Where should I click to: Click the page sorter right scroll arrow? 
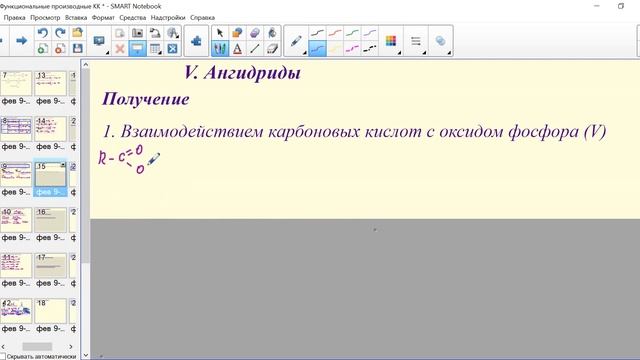pyautogui.click(x=71, y=347)
